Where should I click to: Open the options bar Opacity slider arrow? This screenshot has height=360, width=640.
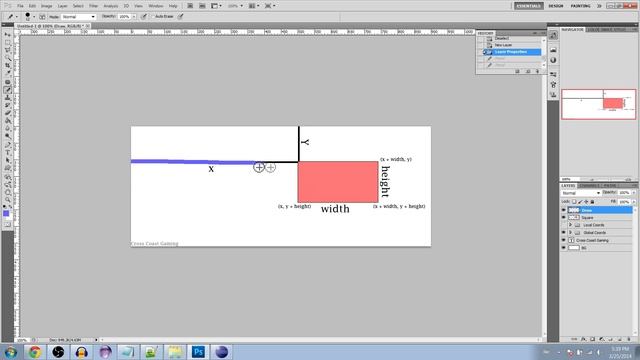134,17
